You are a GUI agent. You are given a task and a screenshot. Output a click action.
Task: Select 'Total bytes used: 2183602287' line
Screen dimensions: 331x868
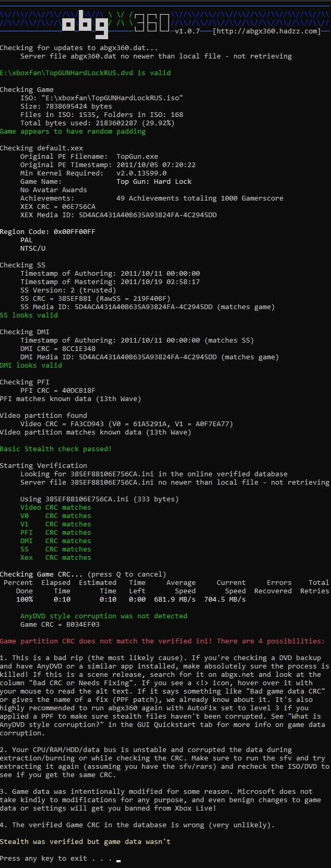tap(98, 123)
